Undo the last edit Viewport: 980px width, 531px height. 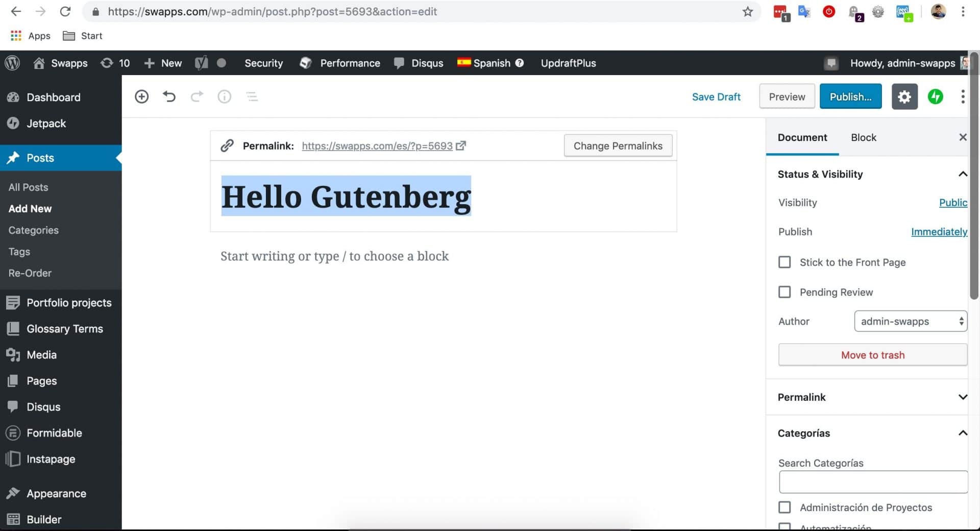click(x=169, y=96)
